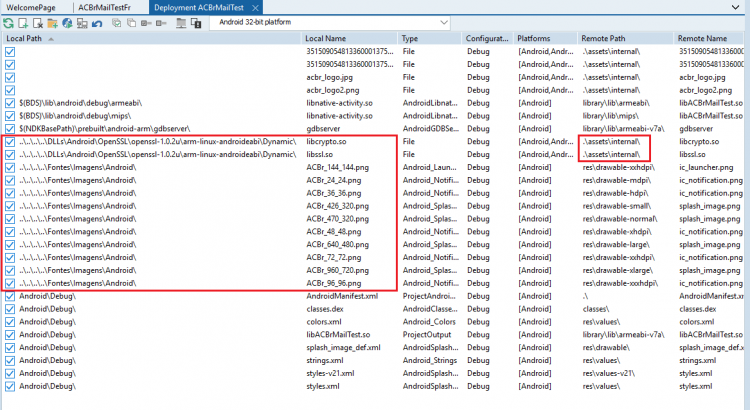
Task: Toggle checkbox for ACBr_144_144.png row
Action: click(x=10, y=167)
